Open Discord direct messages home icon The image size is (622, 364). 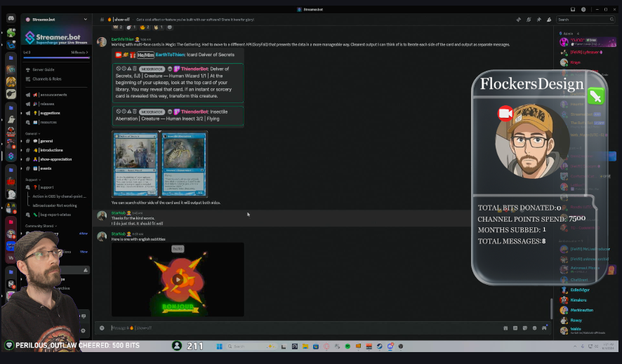tap(11, 18)
